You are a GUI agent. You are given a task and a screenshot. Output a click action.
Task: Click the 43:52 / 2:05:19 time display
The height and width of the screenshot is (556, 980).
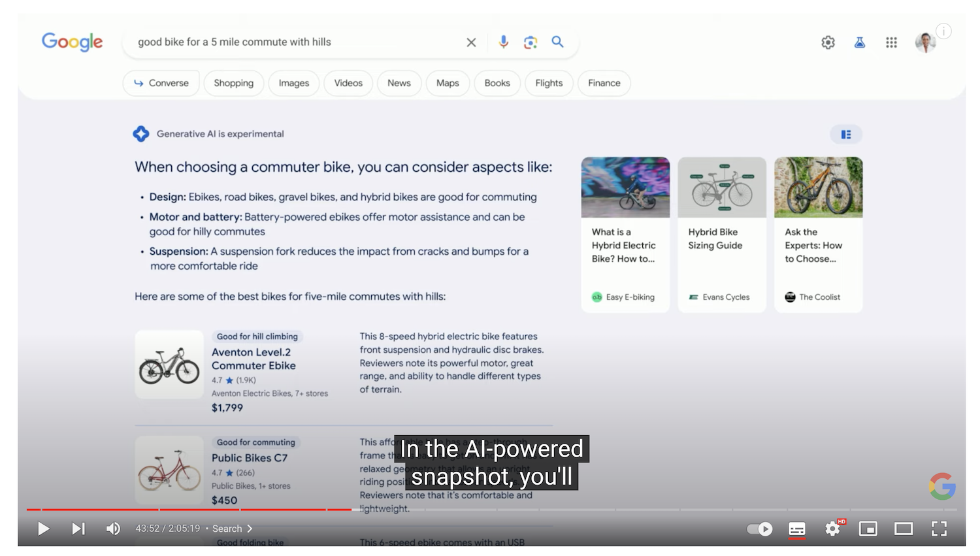(168, 529)
